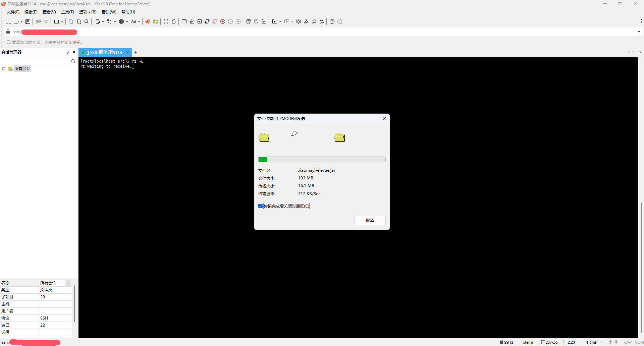Open the address bar dropdown arrow
Screen dimensions: 644x346
(639, 32)
